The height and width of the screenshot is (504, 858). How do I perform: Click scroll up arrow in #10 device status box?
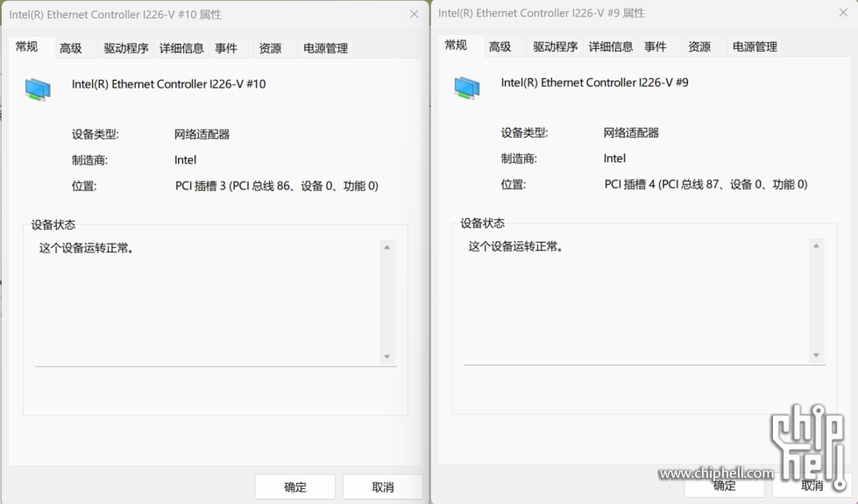click(x=386, y=247)
